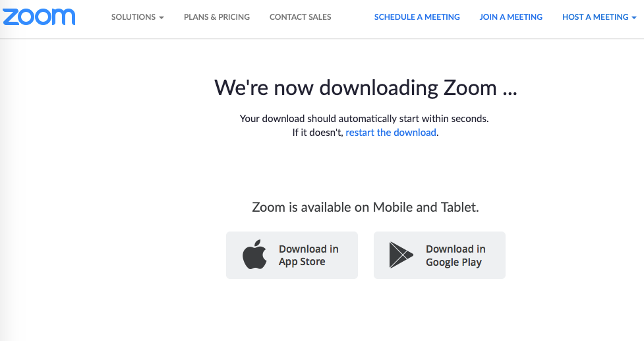Click empty header space between Contact Sales and Schedule
This screenshot has height=341, width=644.
point(353,17)
